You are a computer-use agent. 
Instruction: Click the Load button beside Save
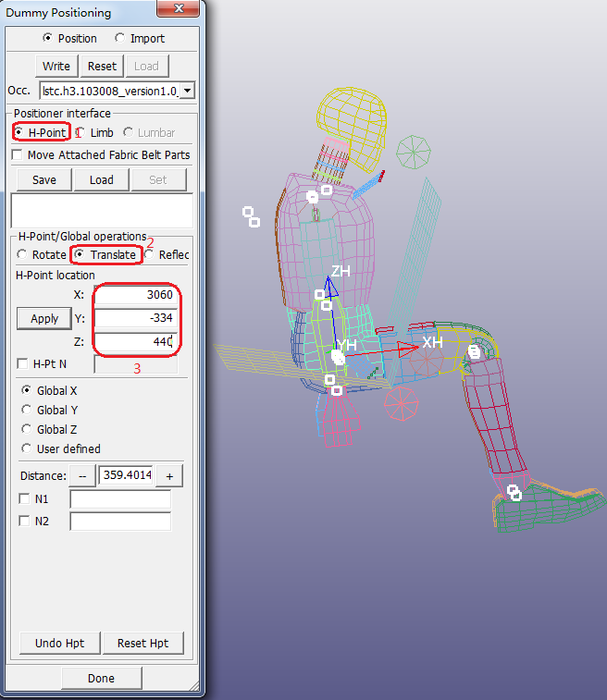102,180
